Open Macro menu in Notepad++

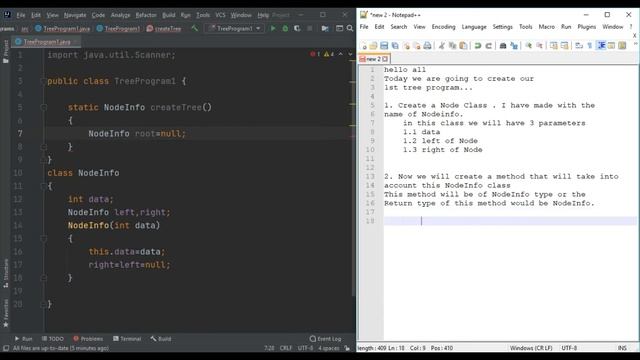(547, 27)
